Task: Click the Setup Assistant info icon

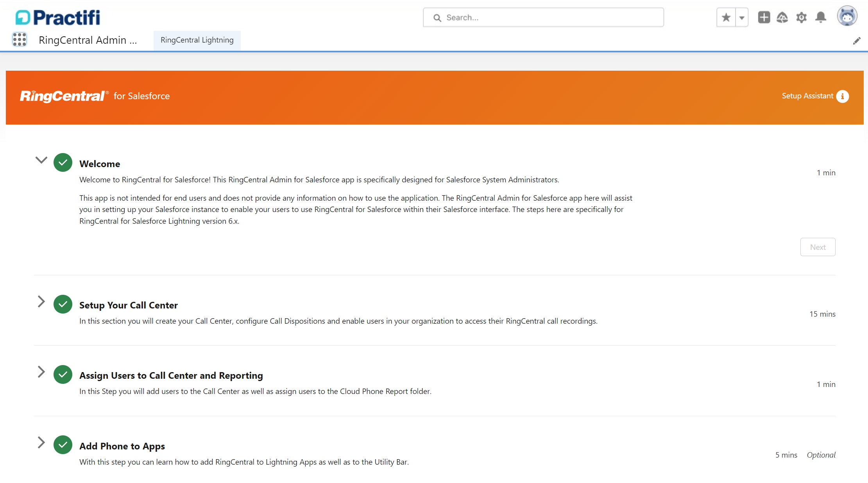Action: [x=843, y=96]
